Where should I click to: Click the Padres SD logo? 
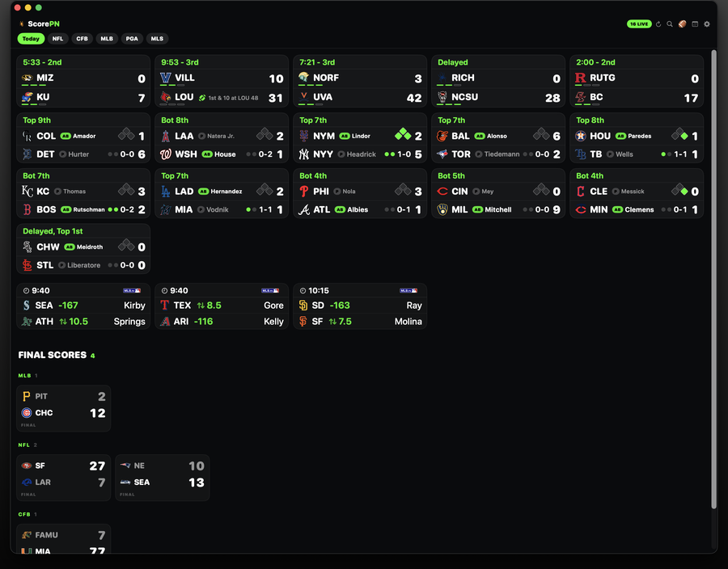(303, 306)
